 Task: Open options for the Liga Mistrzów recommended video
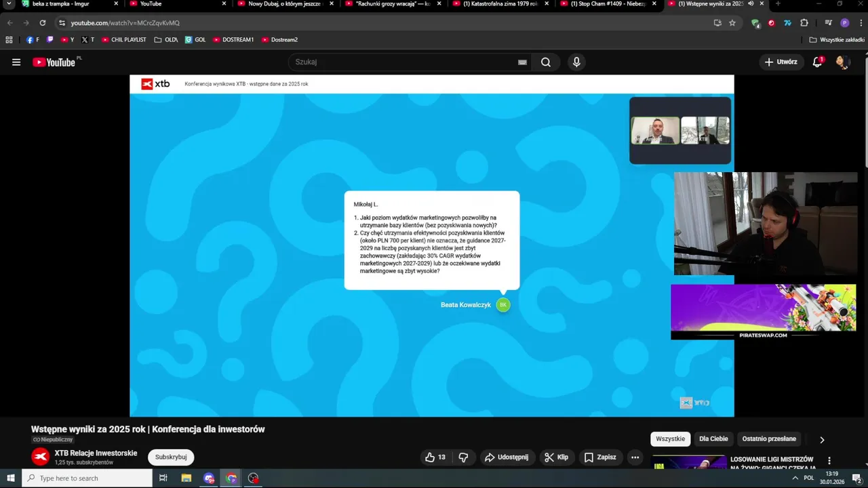[x=829, y=461]
